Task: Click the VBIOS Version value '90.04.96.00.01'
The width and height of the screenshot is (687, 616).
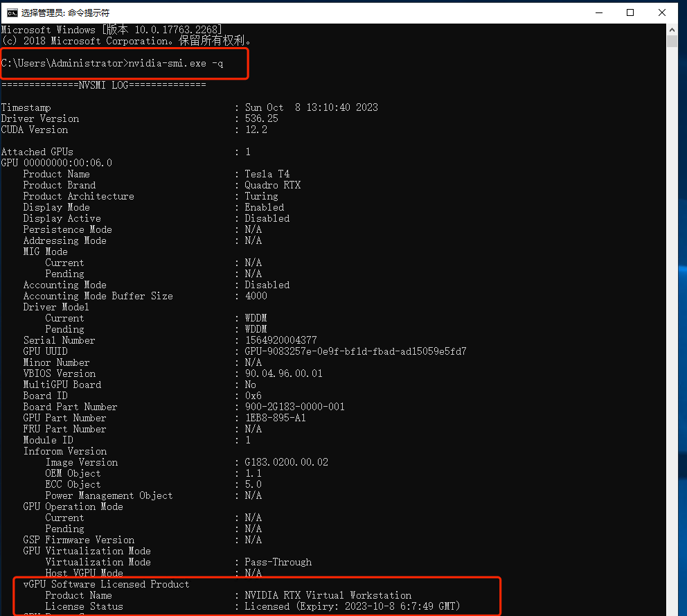Action: pos(284,373)
